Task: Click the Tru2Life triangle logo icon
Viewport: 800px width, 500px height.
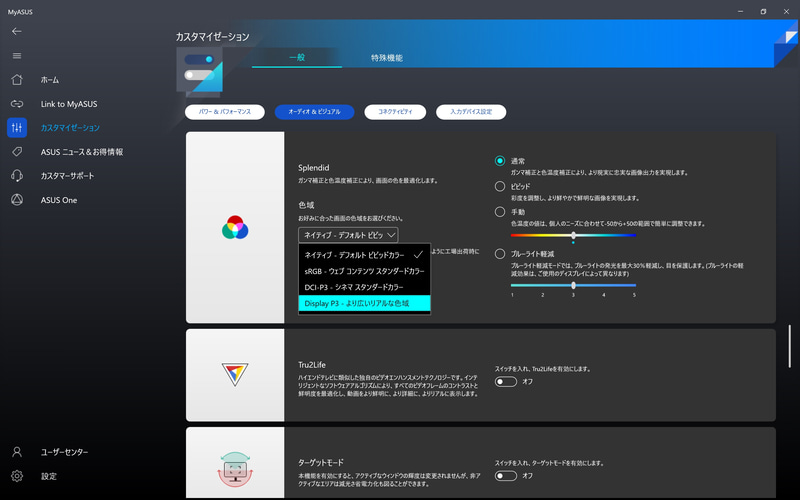Action: 235,374
